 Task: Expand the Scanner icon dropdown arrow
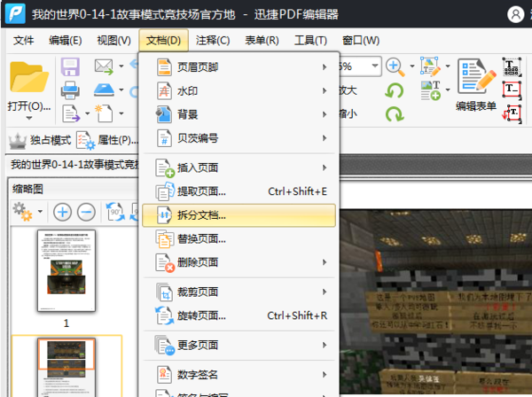121,90
